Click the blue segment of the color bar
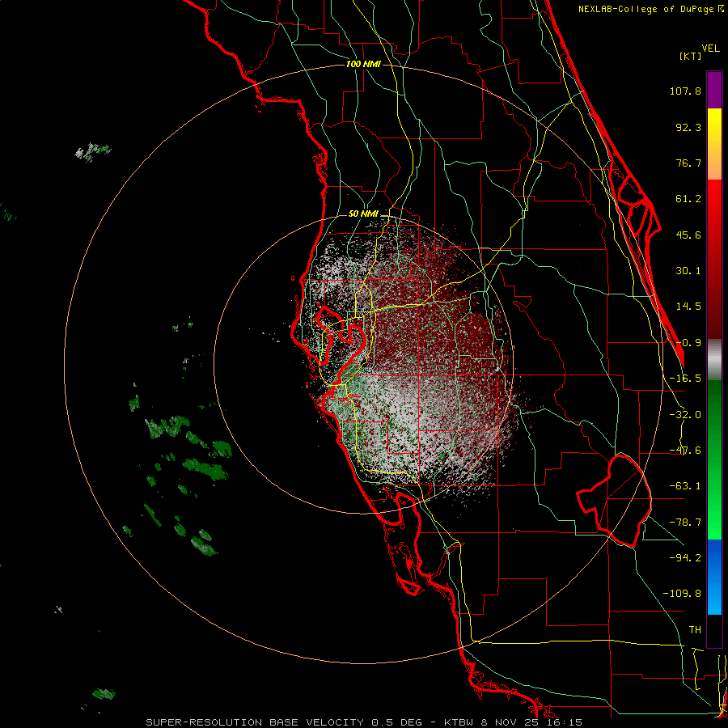Image resolution: width=728 pixels, height=728 pixels. 714,577
